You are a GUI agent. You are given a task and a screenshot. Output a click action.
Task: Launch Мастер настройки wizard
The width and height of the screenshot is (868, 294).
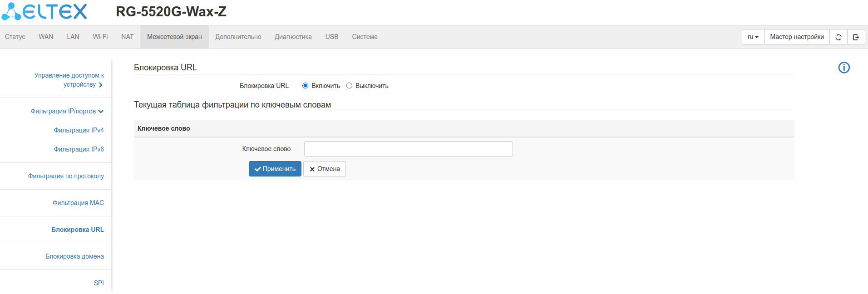[797, 37]
